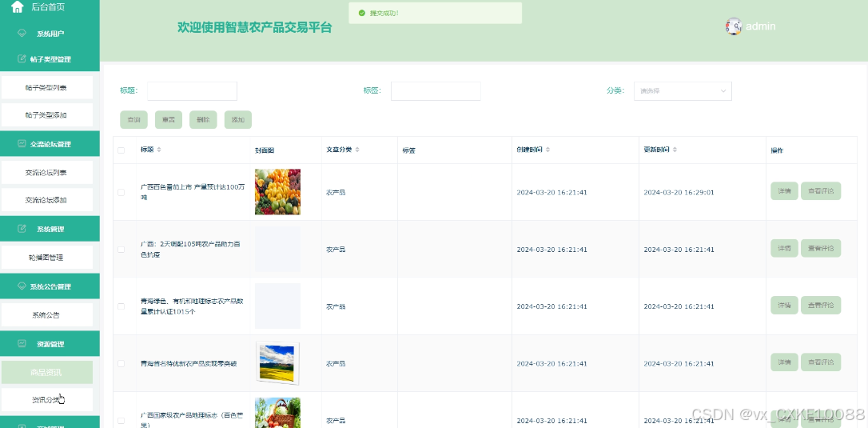Click the 后台首页 text label

click(48, 7)
